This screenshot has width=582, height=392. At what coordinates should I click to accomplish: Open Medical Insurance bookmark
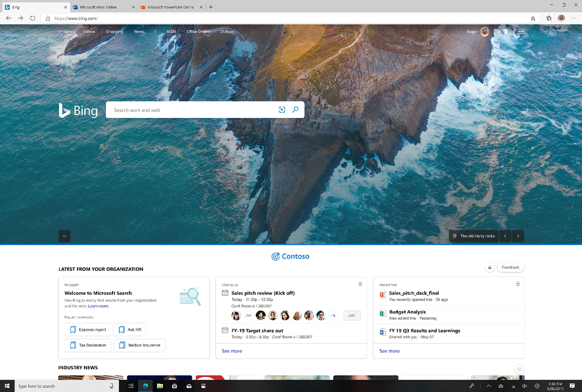(140, 345)
